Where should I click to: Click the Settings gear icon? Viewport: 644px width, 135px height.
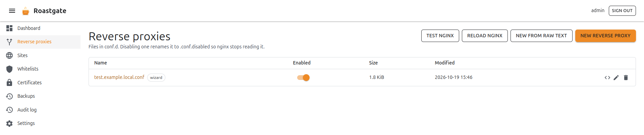[x=9, y=123]
